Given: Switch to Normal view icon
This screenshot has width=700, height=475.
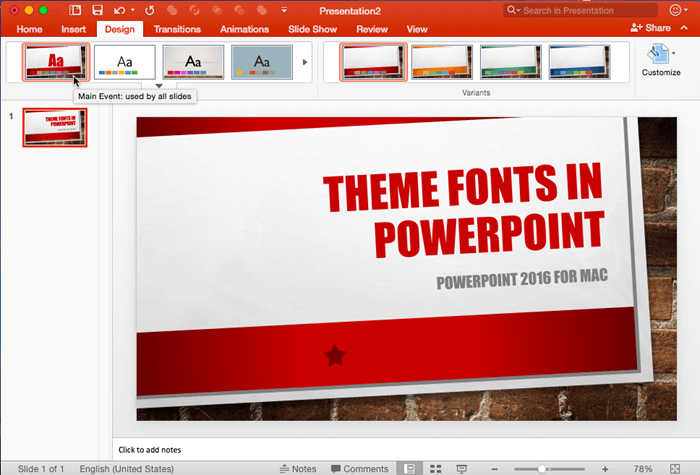Looking at the screenshot, I should coord(409,469).
